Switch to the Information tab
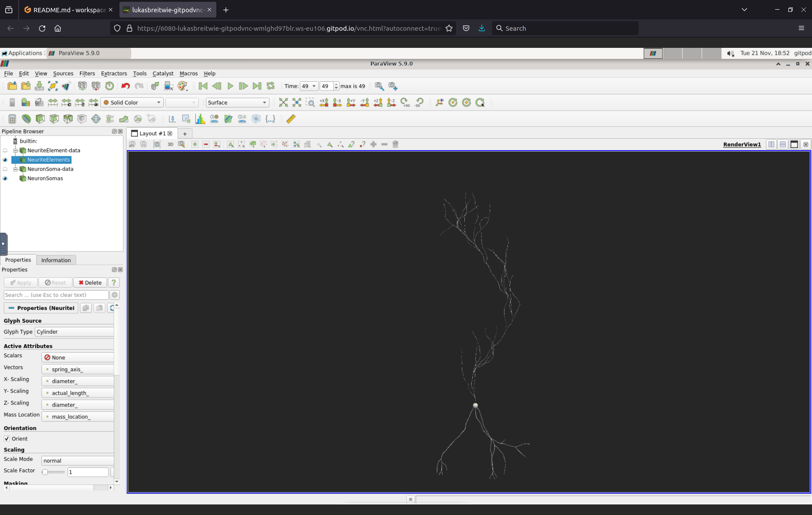 [x=56, y=260]
